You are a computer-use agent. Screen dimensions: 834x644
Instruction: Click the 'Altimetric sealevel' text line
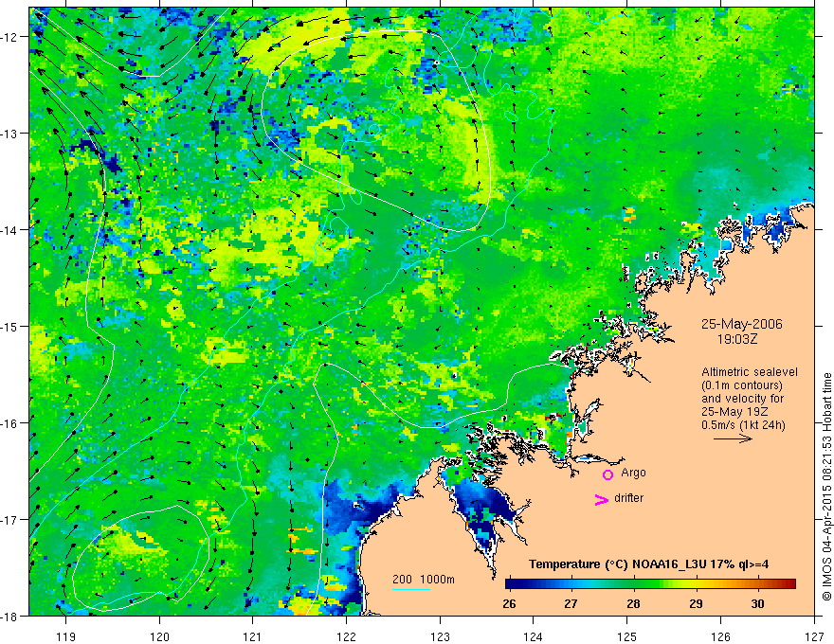pos(749,372)
